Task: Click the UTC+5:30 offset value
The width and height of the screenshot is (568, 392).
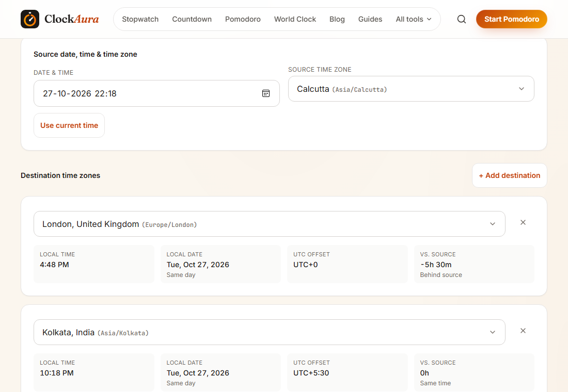Action: 311,373
